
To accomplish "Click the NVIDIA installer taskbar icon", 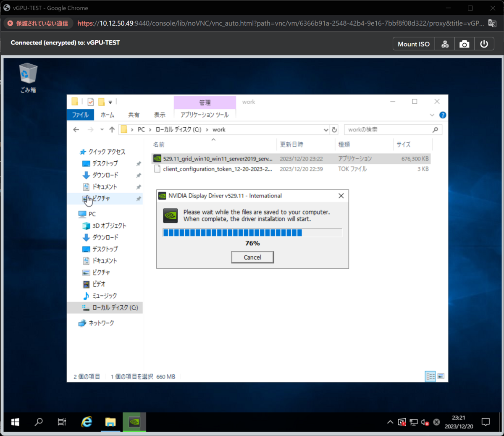I will pos(134,422).
